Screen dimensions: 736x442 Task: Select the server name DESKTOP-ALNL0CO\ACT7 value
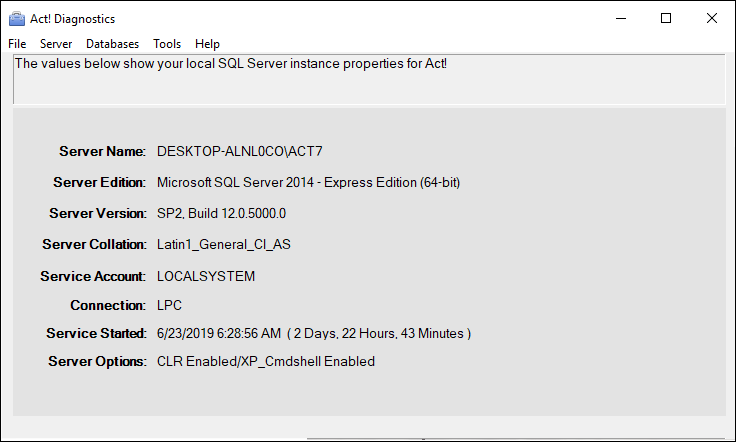239,151
